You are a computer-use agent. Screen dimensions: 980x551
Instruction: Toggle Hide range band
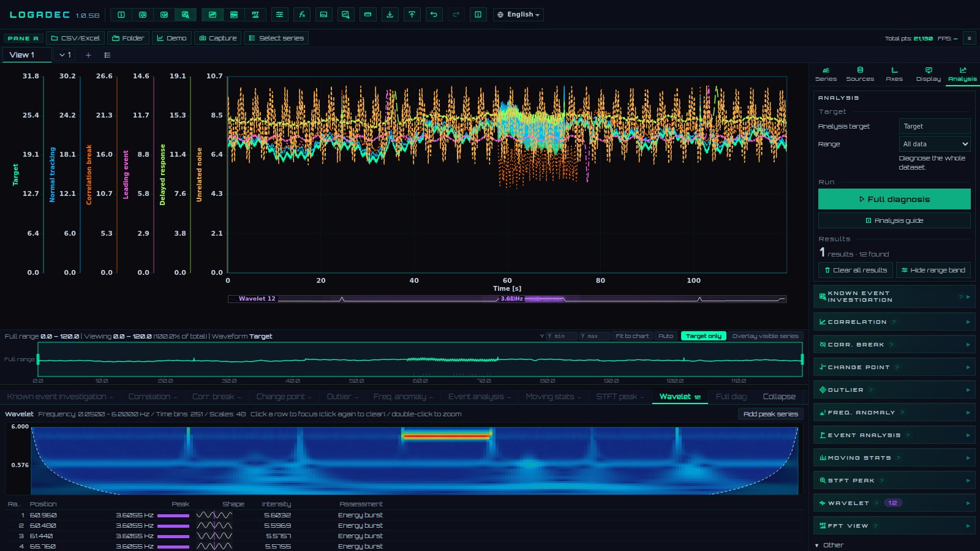(933, 270)
